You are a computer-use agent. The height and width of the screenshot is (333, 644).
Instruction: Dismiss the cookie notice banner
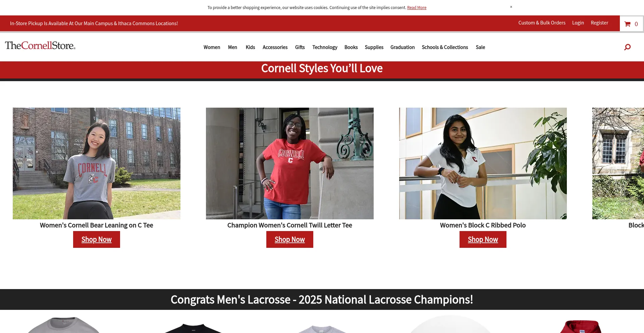[x=511, y=7]
